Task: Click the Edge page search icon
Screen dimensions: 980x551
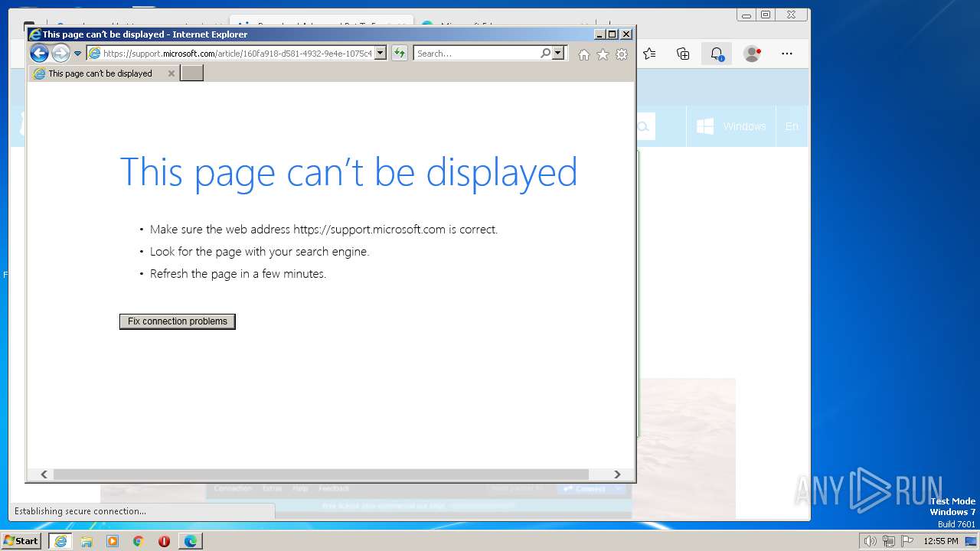Action: (644, 126)
